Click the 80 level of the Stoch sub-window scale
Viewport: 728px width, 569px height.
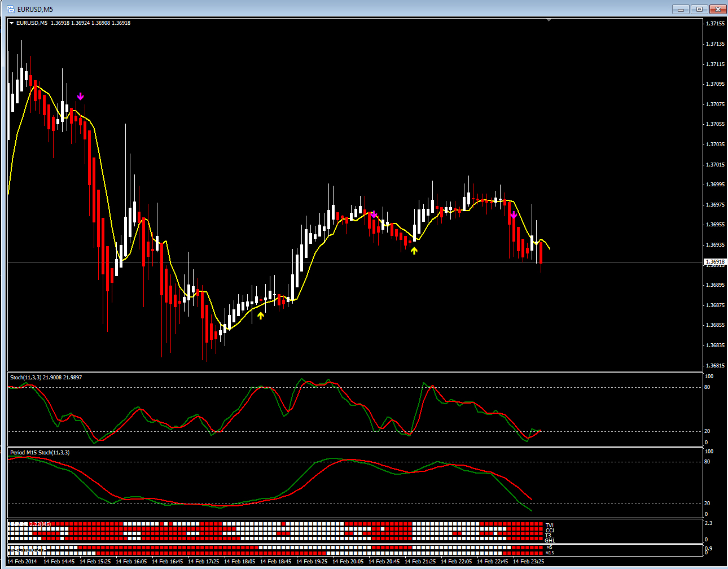pos(708,387)
